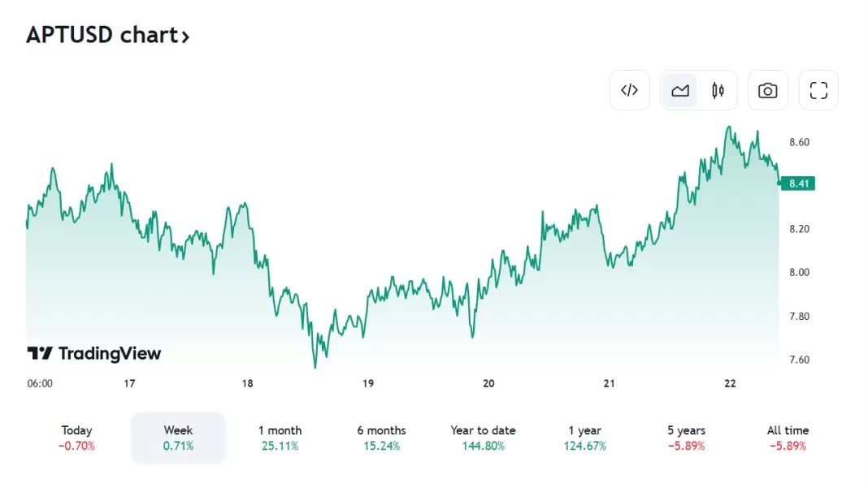Screen dimensions: 868x488
Task: Open the fullscreen chart mode
Action: [x=818, y=90]
